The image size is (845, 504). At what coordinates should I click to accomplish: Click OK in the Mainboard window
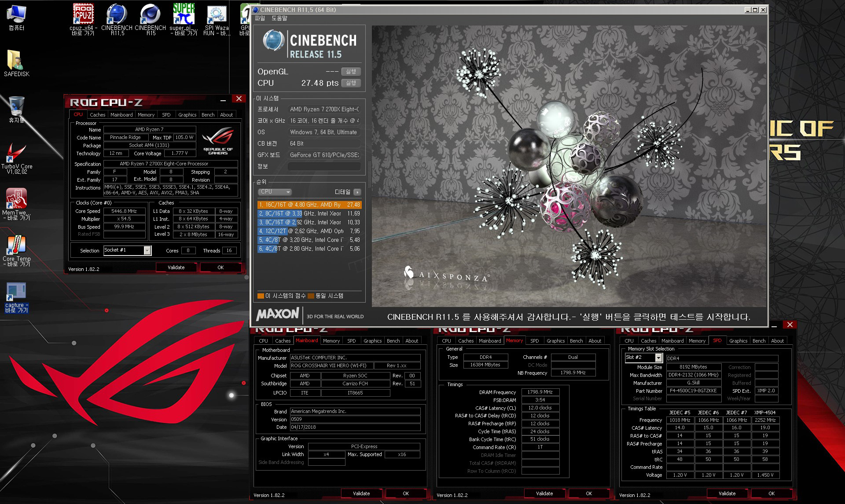(x=406, y=493)
